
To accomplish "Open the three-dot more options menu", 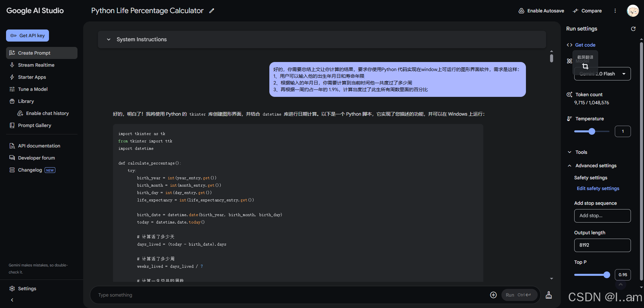I will 615,11.
